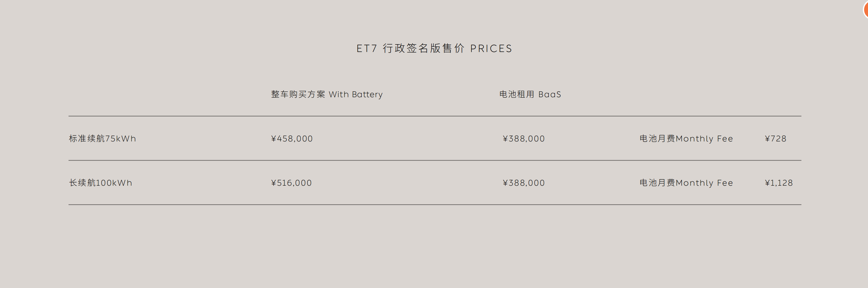Click the divider between 75kWh and 100kWh rows
Viewport: 868px width, 288px height.
coord(435,160)
